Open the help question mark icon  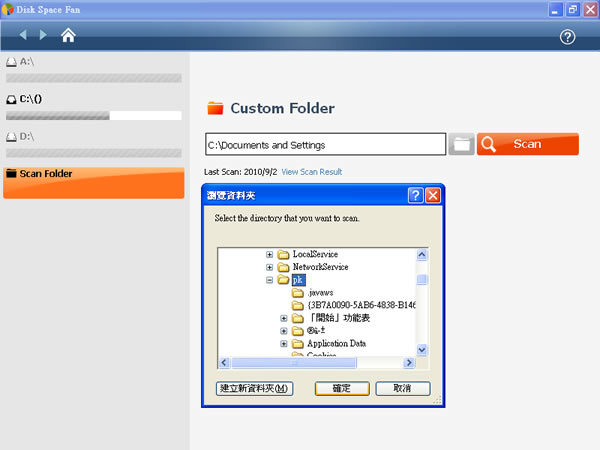(567, 37)
